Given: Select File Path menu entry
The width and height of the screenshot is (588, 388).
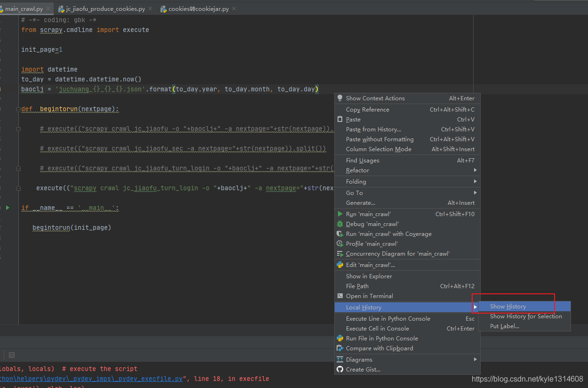Looking at the screenshot, I should click(x=407, y=286).
